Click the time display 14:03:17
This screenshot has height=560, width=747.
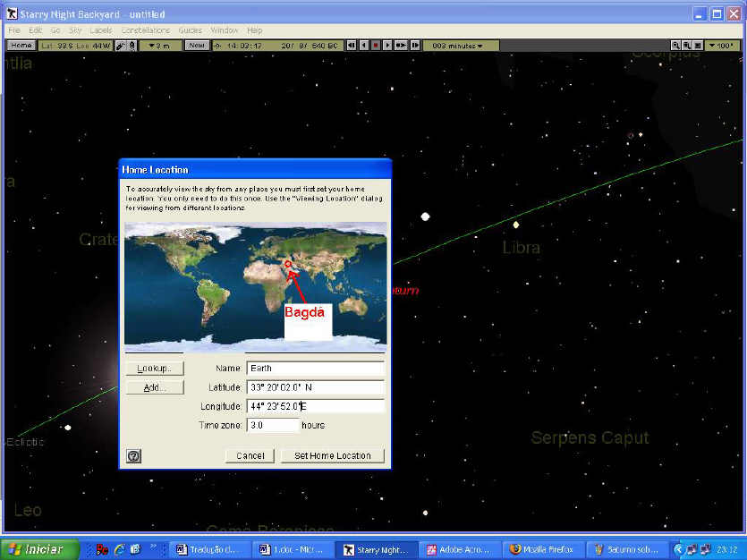point(245,46)
